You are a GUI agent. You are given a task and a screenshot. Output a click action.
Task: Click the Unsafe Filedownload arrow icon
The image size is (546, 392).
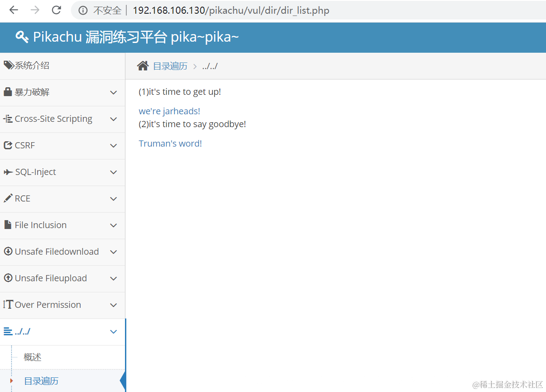pyautogui.click(x=8, y=252)
